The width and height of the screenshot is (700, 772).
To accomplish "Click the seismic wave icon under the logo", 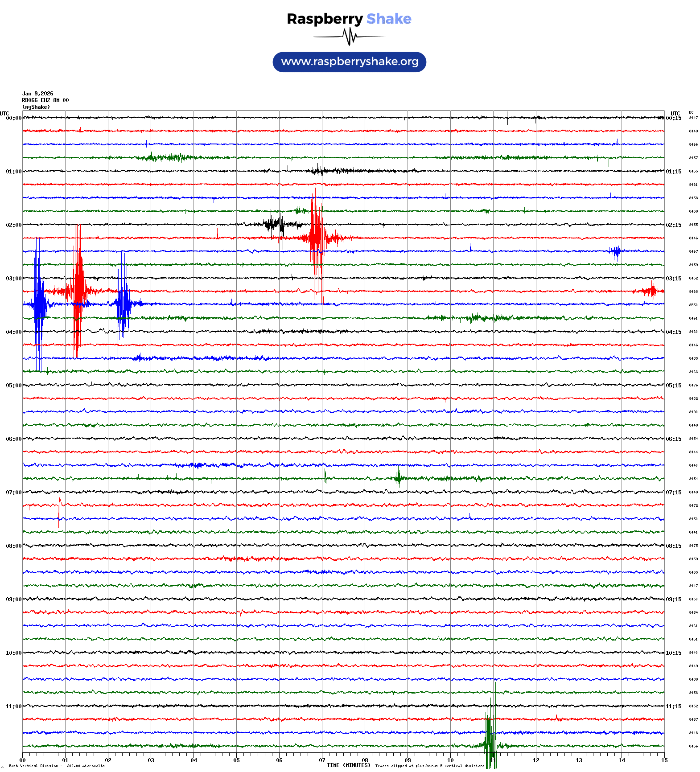I will (x=349, y=37).
